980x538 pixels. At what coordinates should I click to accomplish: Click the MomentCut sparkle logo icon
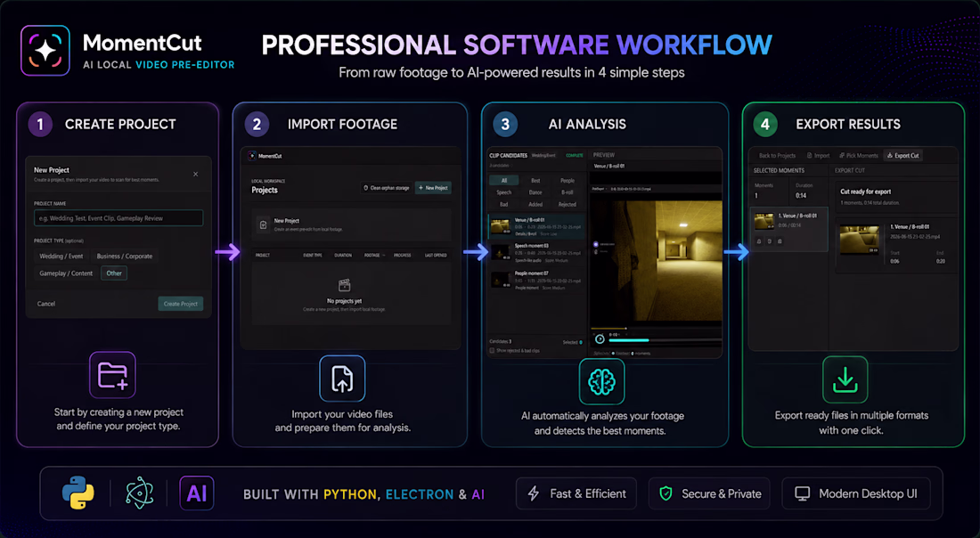[x=45, y=51]
